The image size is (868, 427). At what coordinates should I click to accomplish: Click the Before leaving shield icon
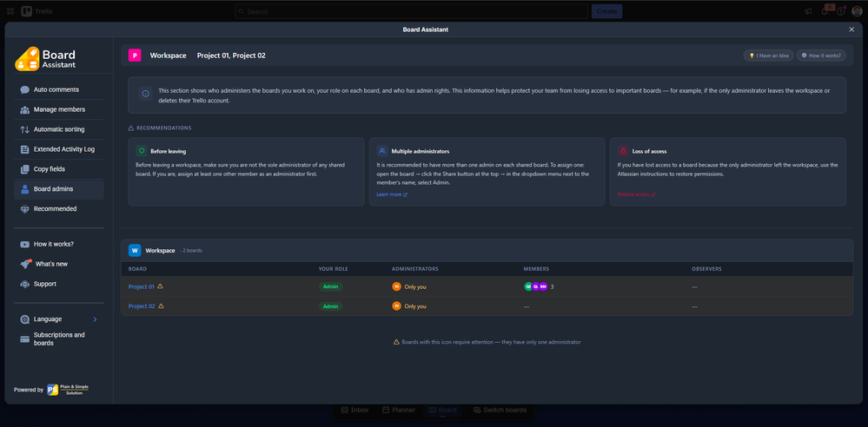(141, 151)
